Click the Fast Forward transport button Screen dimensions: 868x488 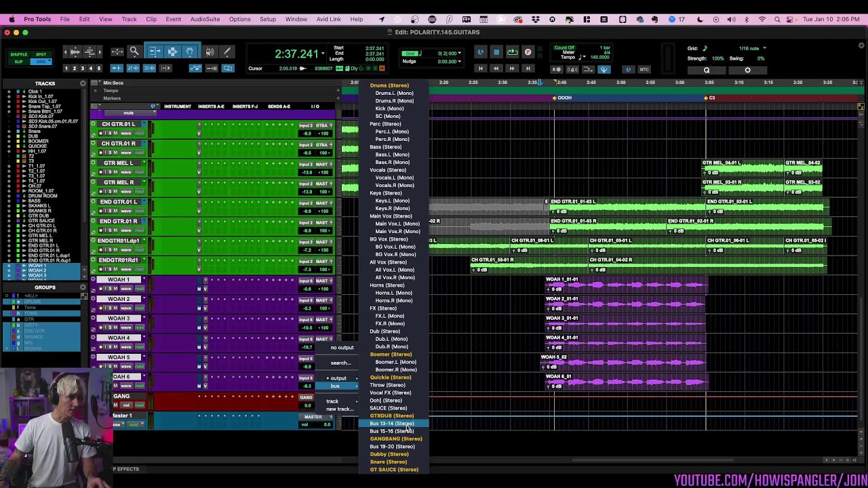coord(512,68)
